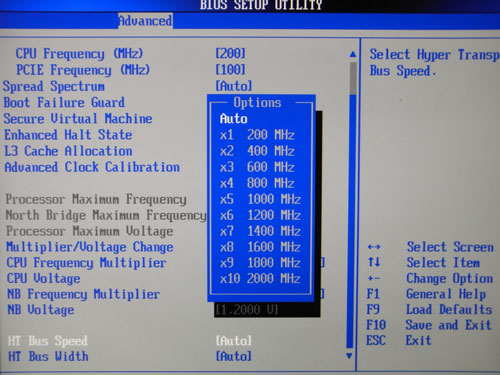
Task: Click CPU Frequency value [200]
Action: 230,53
